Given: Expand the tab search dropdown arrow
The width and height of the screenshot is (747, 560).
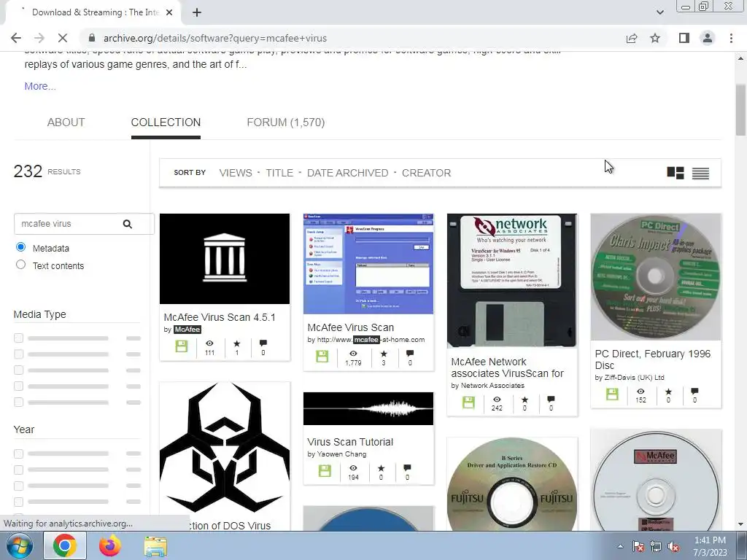Looking at the screenshot, I should click(x=659, y=12).
